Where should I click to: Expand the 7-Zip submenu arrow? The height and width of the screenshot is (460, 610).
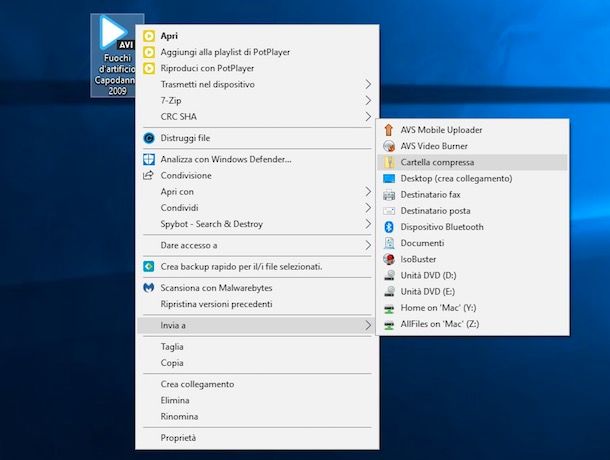click(x=368, y=100)
